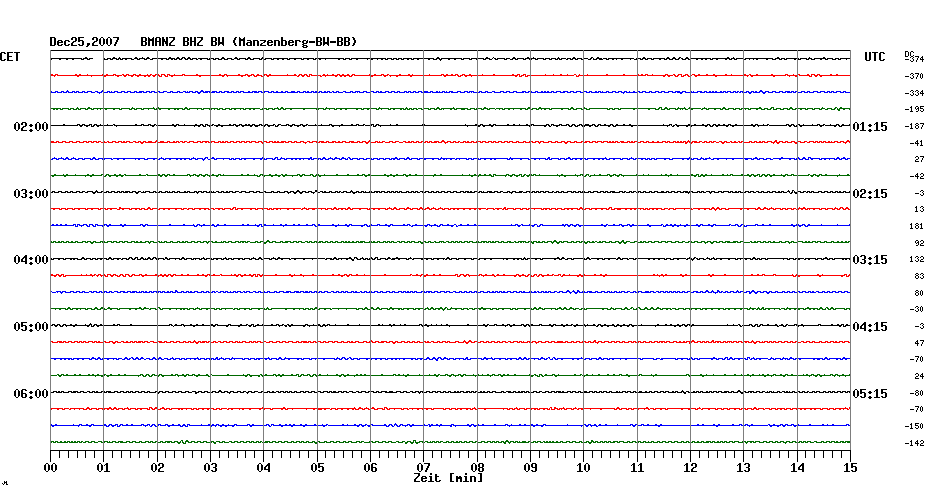Click the DC offset value -374
Viewport: 930px width, 494px height.
tap(915, 59)
